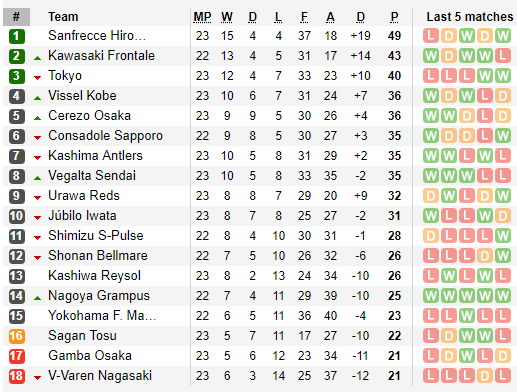This screenshot has height=392, width=517.
Task: Click Kawasaki Frontale's green up arrow
Action: [37, 58]
